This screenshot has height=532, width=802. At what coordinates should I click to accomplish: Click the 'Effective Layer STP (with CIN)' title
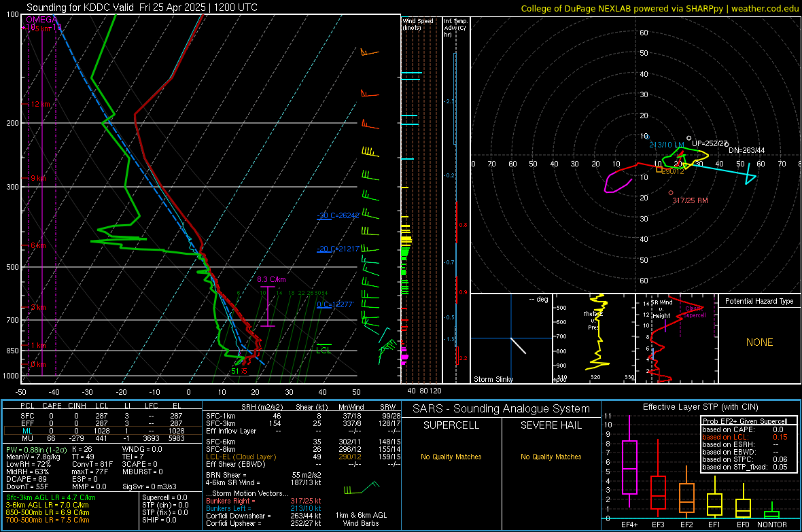700,407
